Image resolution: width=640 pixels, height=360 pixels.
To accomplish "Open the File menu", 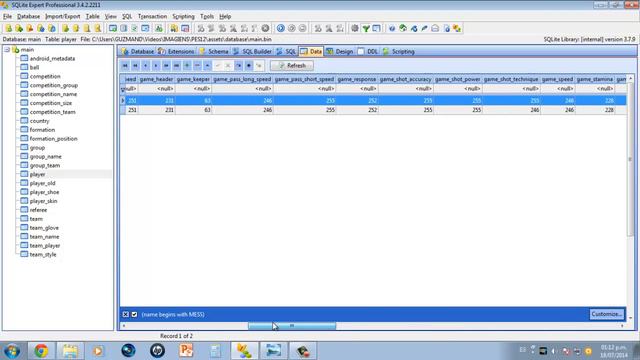I will coord(7,16).
